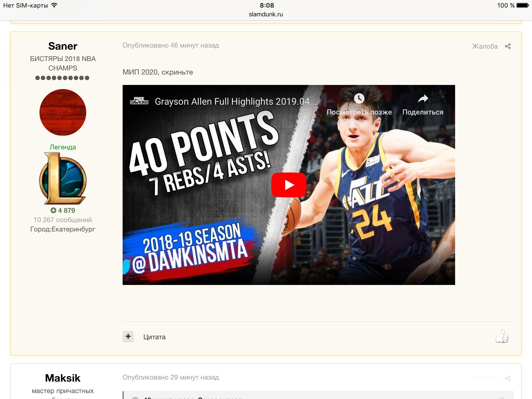The width and height of the screenshot is (532, 399).
Task: Click Saner's rank dots row
Action: click(x=62, y=78)
